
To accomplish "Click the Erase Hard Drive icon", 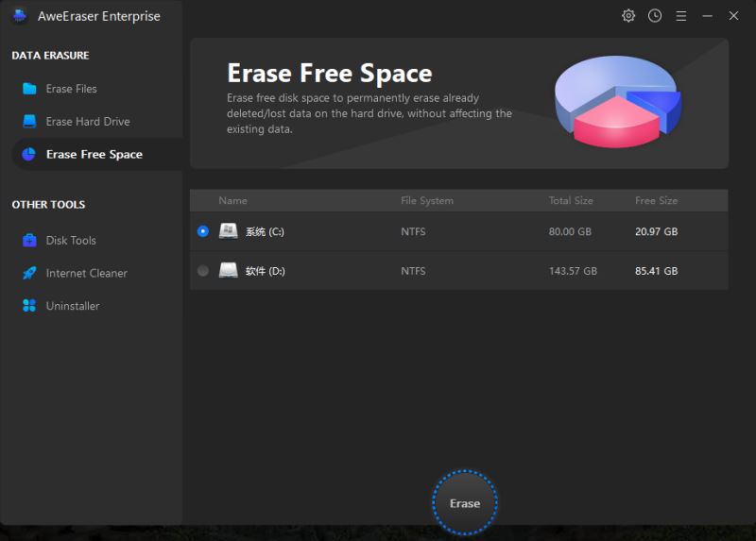I will 29,122.
